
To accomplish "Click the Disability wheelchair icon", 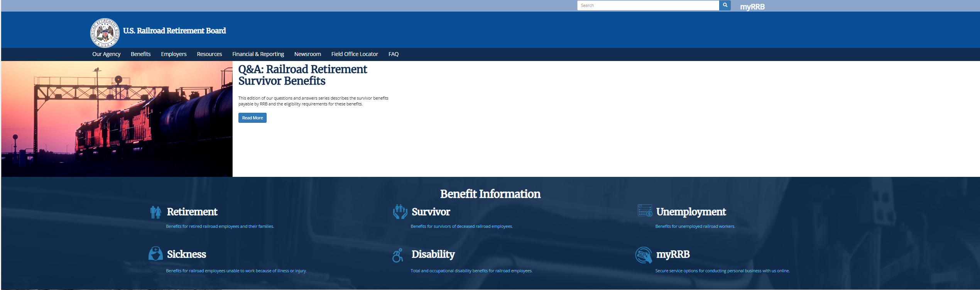I will tap(398, 255).
